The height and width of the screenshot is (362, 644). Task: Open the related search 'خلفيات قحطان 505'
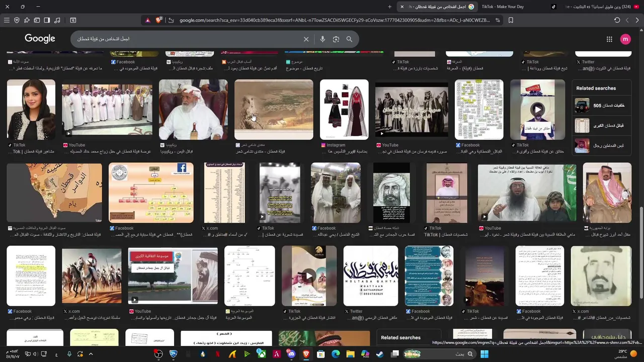[602, 106]
